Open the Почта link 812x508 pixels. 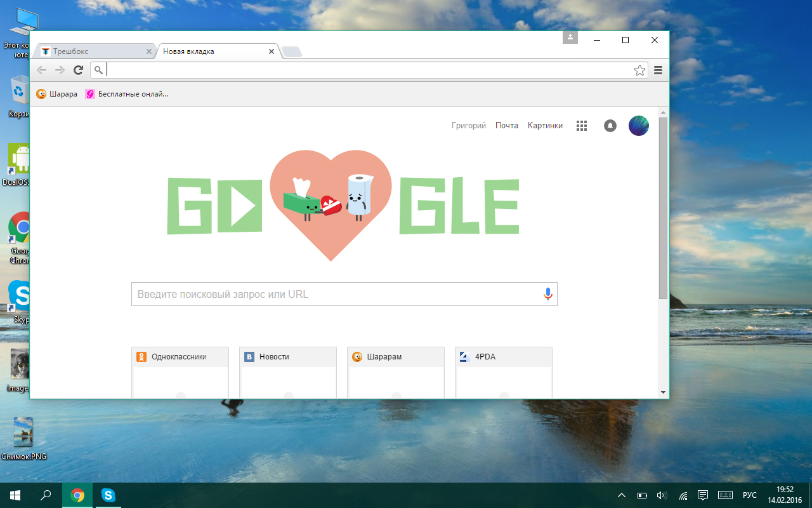(507, 126)
